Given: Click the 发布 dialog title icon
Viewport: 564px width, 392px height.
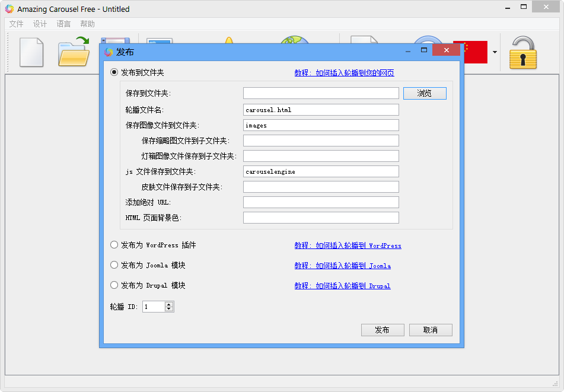Looking at the screenshot, I should 109,52.
